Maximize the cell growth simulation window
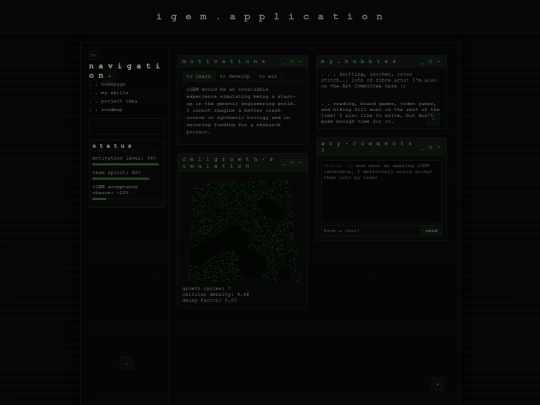The height and width of the screenshot is (405, 540). [x=292, y=163]
